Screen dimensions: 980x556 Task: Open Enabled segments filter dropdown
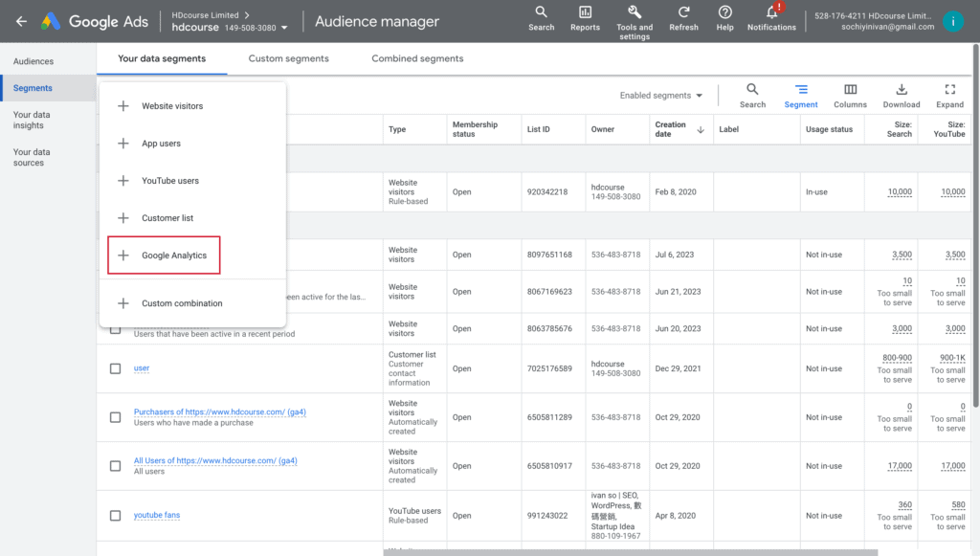coord(661,96)
